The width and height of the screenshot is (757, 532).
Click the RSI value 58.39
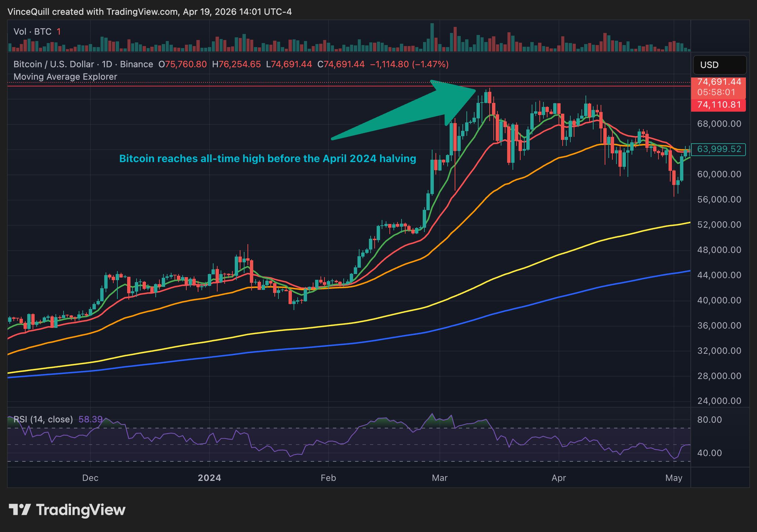click(x=90, y=419)
